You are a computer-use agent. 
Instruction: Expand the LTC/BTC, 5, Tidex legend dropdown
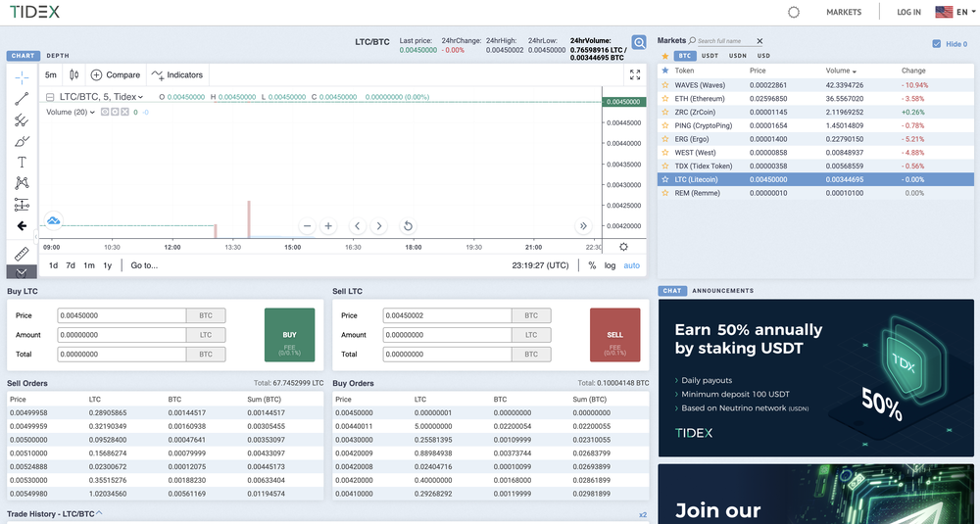[x=140, y=97]
